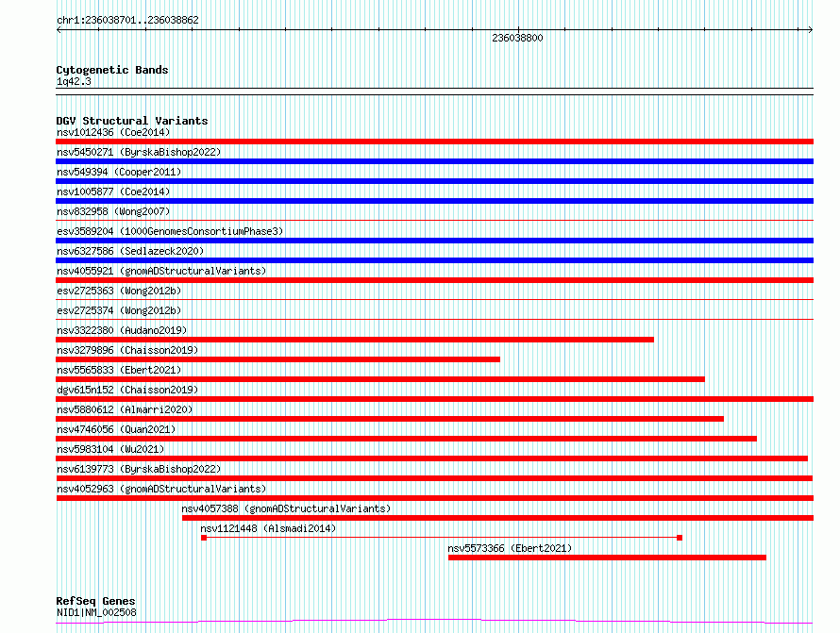This screenshot has height=633, width=840.
Task: Click the short red bar under nsv3279896
Action: [278, 359]
